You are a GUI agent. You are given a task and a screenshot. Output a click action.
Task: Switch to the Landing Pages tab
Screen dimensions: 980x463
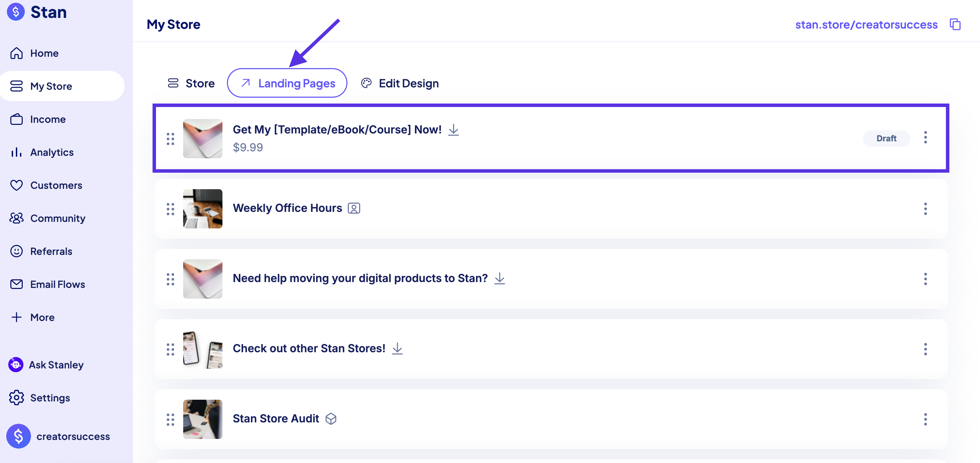[287, 83]
